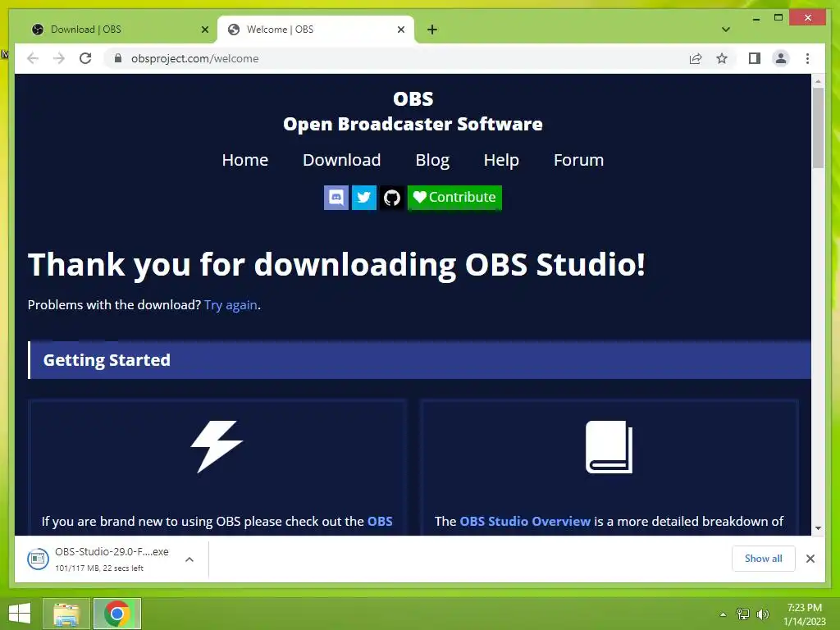
Task: Open the Forum nav link
Action: click(x=578, y=160)
